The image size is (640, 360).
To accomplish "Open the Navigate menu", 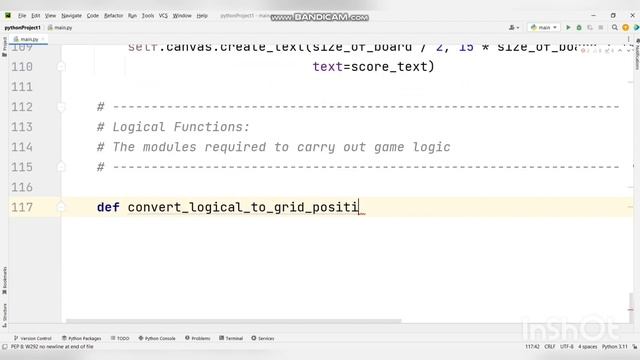I will pyautogui.click(x=71, y=16).
